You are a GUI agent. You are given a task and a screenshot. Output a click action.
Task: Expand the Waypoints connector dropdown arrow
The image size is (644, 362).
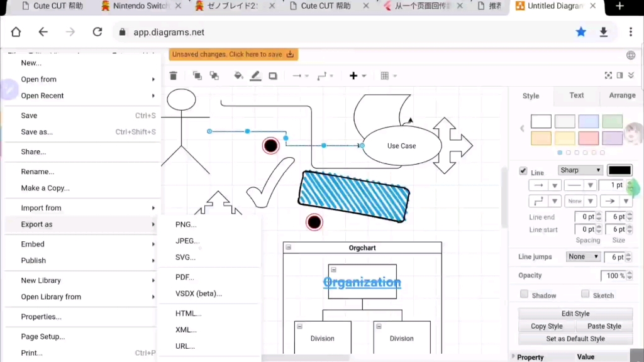tap(331, 75)
